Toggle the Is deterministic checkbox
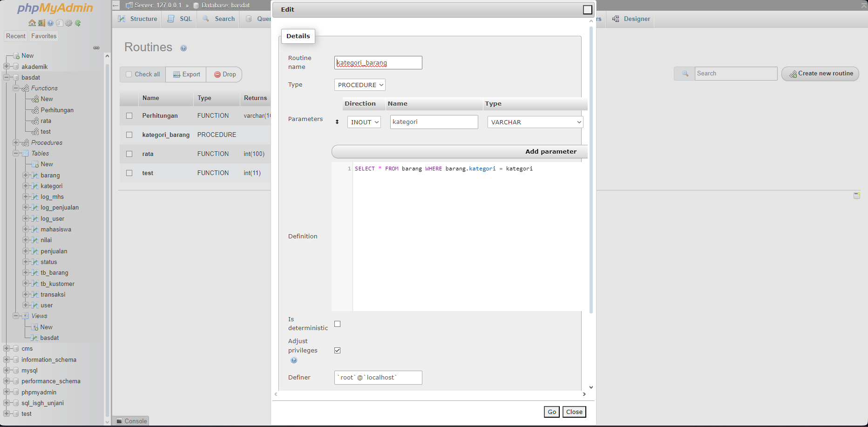The image size is (868, 427). [338, 324]
